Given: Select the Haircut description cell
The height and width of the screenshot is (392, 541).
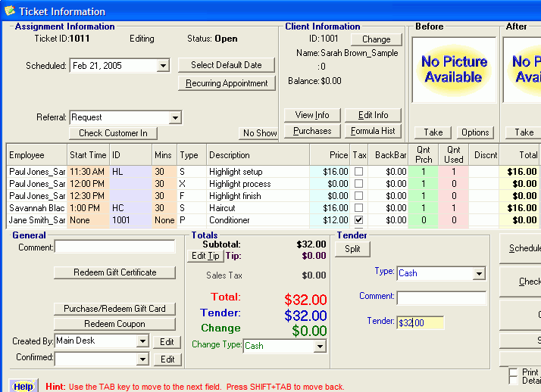Looking at the screenshot, I should [x=258, y=207].
